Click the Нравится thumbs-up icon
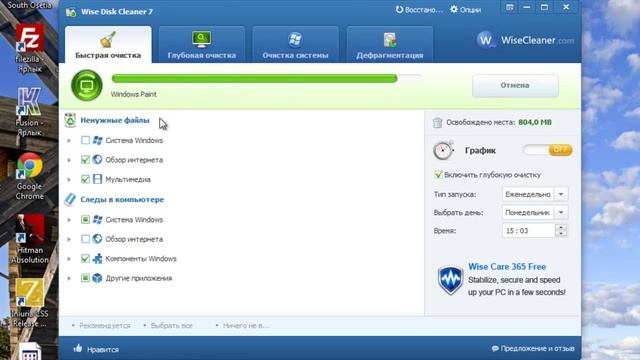 click(x=78, y=348)
